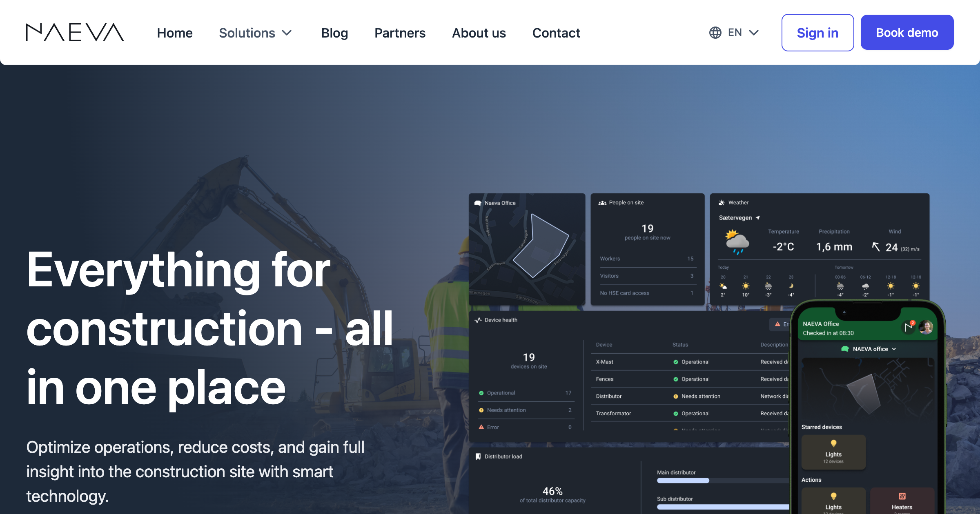980x514 pixels.
Task: Click the Operational green status dot in summary
Action: [481, 393]
